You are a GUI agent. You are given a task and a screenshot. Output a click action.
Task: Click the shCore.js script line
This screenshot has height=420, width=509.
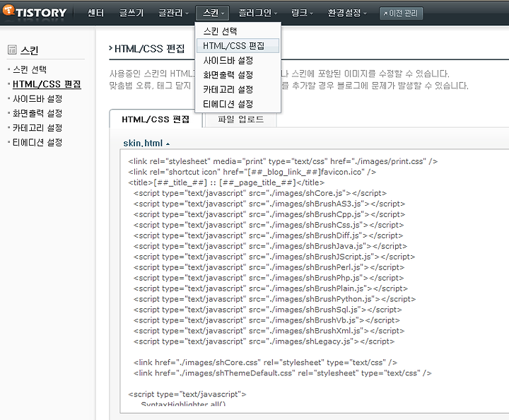[x=260, y=193]
